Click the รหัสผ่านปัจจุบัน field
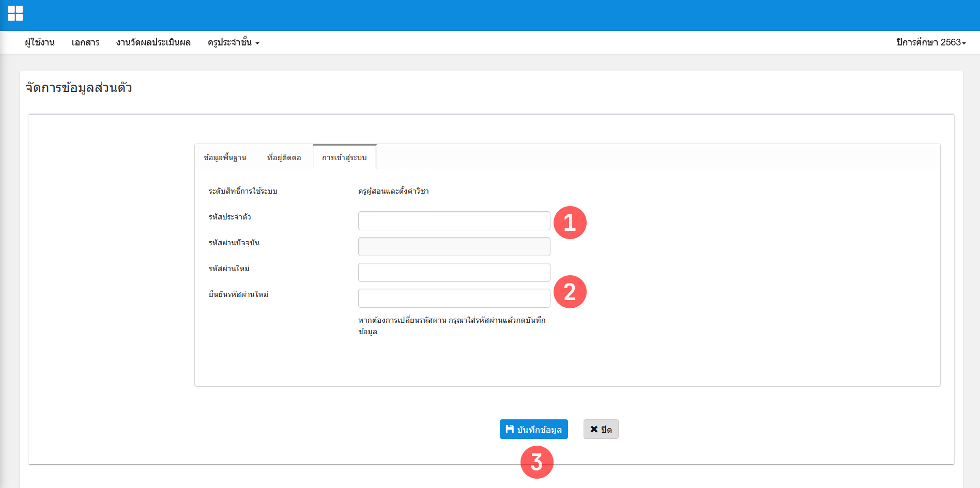This screenshot has height=488, width=980. pos(454,246)
